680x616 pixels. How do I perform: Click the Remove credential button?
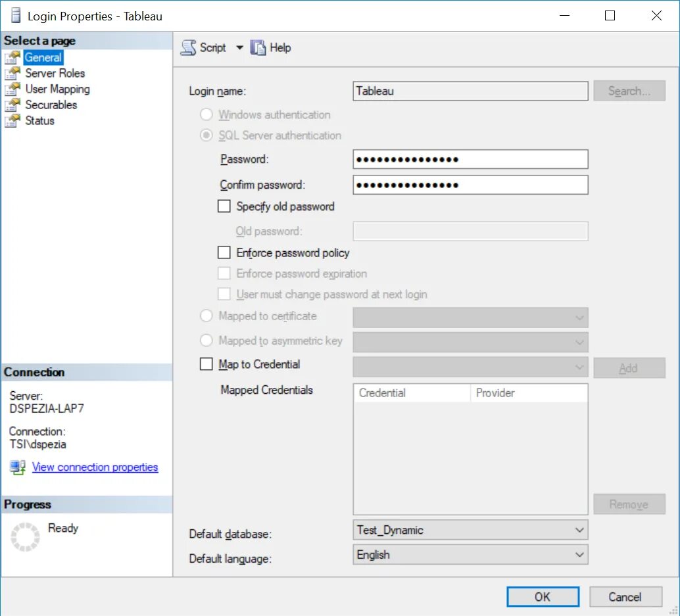pos(629,504)
